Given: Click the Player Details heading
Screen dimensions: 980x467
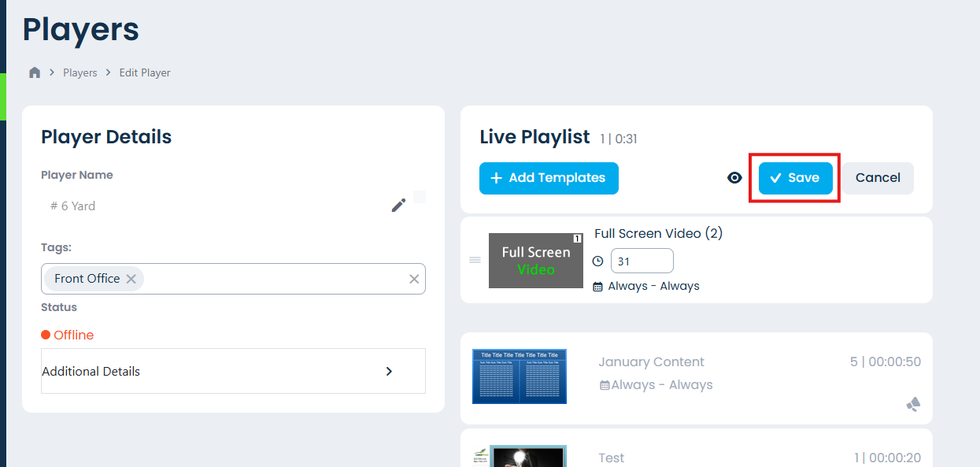Looking at the screenshot, I should (106, 137).
